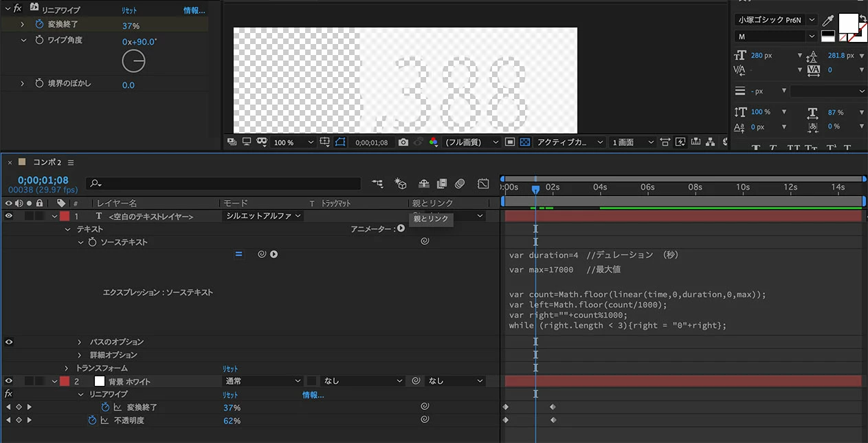Toggle draft 3D icon in timeline

coord(400,184)
